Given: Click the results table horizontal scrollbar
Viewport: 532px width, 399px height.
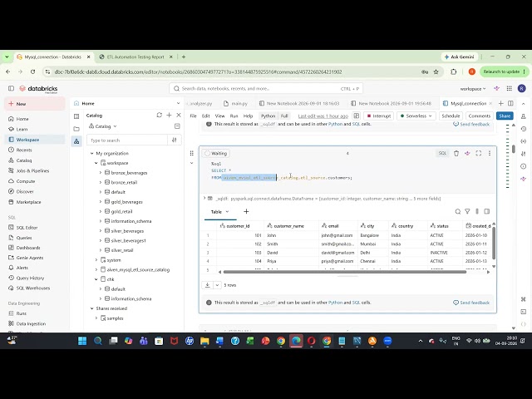Looking at the screenshot, I should point(345,272).
